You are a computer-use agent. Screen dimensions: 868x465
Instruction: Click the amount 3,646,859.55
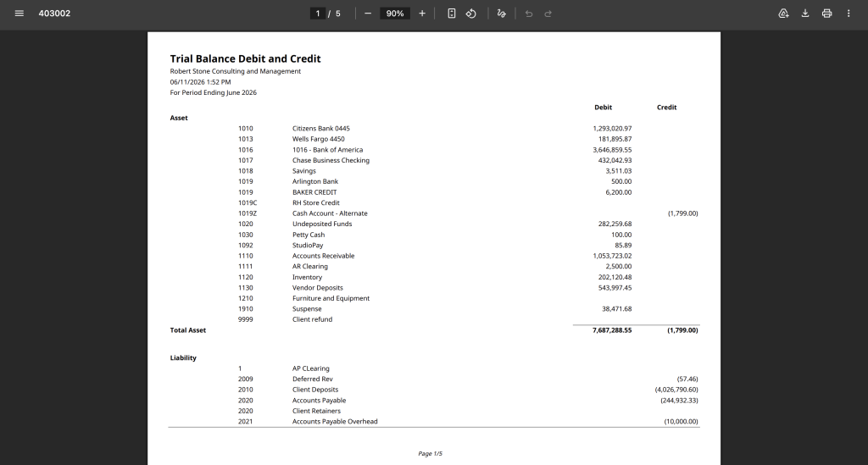click(612, 150)
